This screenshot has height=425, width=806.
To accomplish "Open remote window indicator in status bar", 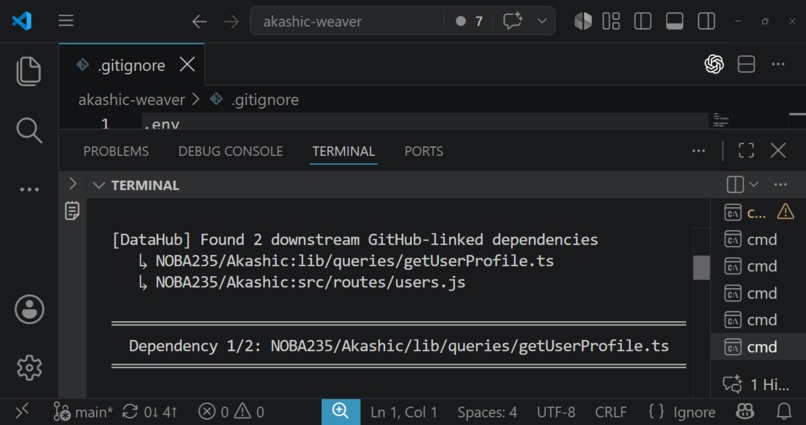I will [x=22, y=412].
